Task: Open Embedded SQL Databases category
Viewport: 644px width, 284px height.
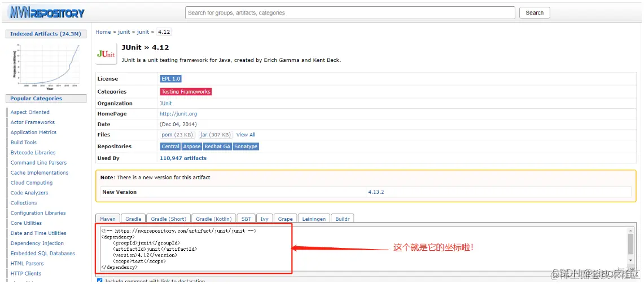Action: (x=43, y=253)
